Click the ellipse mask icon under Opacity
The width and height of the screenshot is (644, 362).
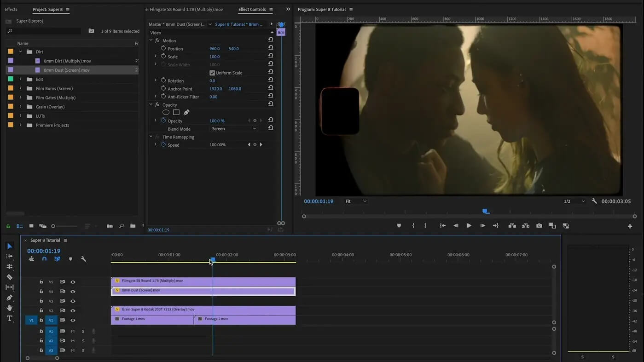(166, 112)
